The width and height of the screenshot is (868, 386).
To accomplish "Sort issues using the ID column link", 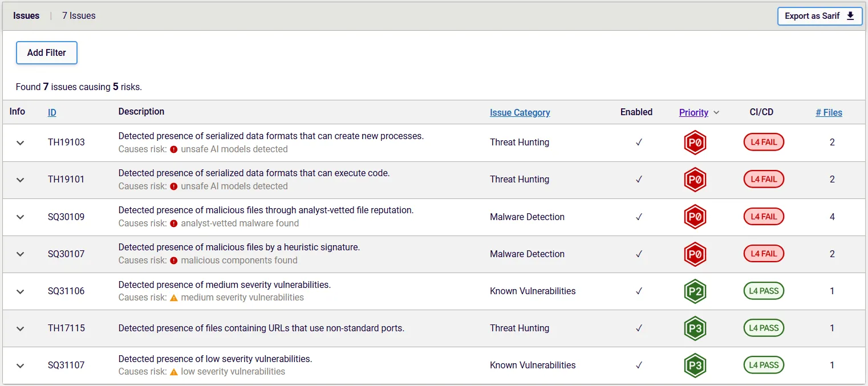I will click(52, 112).
